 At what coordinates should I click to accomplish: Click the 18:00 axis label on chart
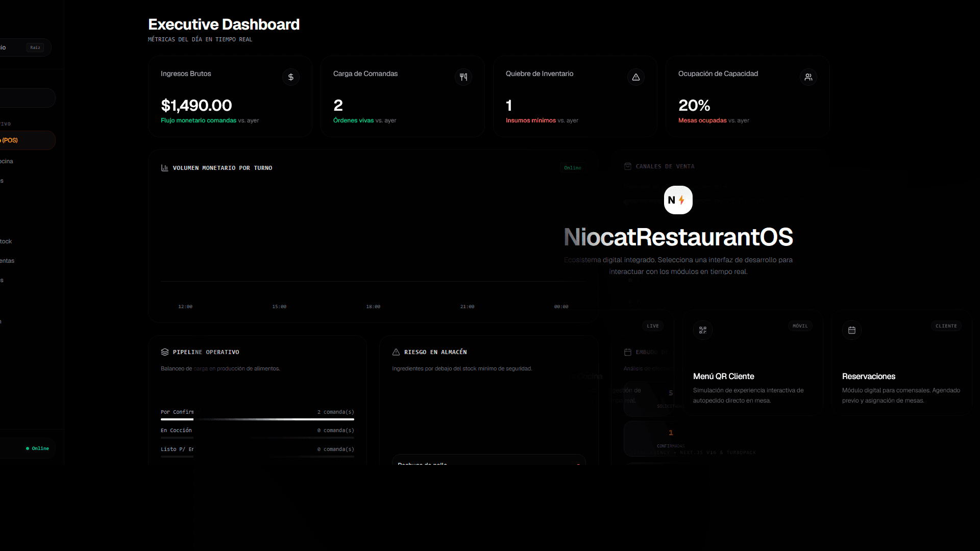[373, 307]
